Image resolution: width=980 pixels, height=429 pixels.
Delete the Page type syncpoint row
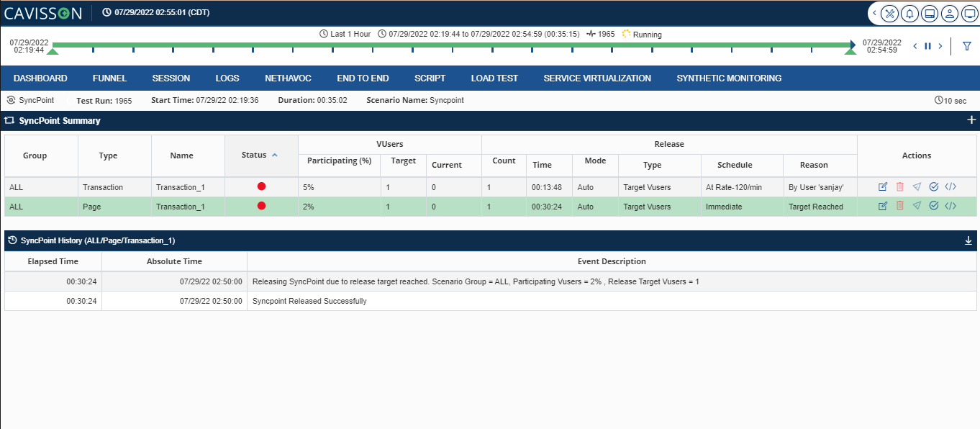(x=900, y=206)
